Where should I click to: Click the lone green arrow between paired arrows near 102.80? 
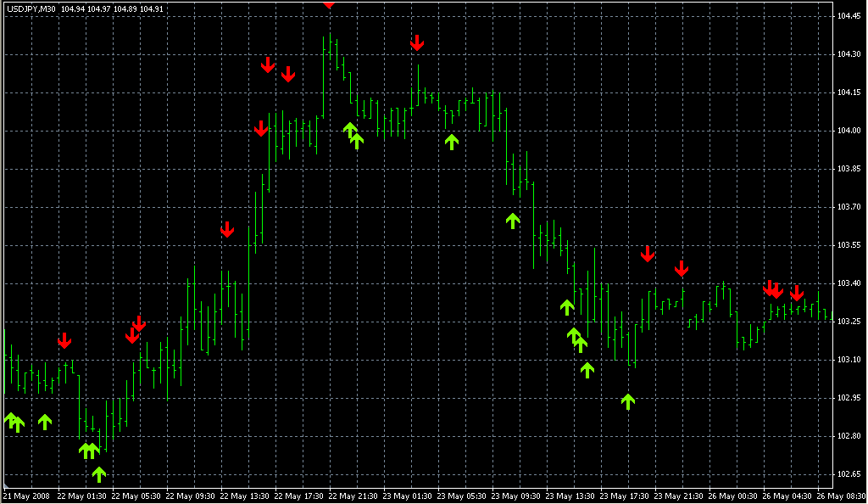(45, 422)
